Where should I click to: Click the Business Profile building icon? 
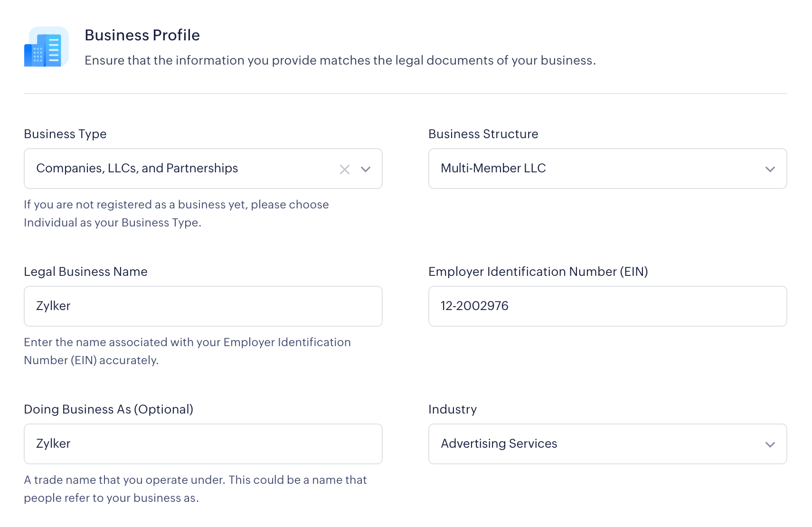point(47,47)
